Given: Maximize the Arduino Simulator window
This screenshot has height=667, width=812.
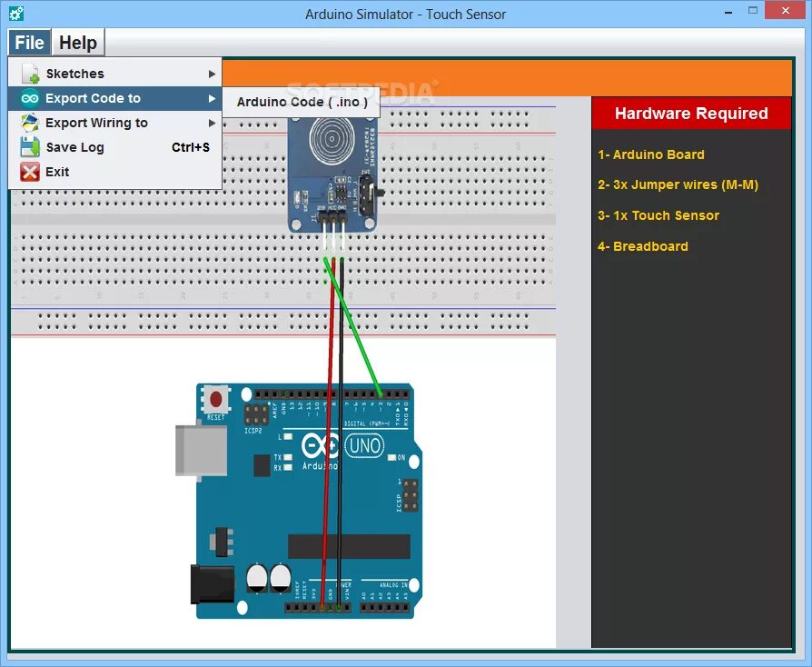Looking at the screenshot, I should [753, 10].
